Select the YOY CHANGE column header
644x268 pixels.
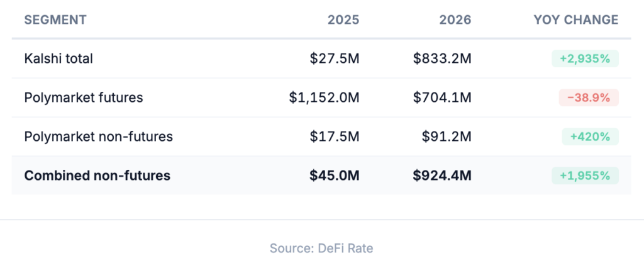coord(575,20)
